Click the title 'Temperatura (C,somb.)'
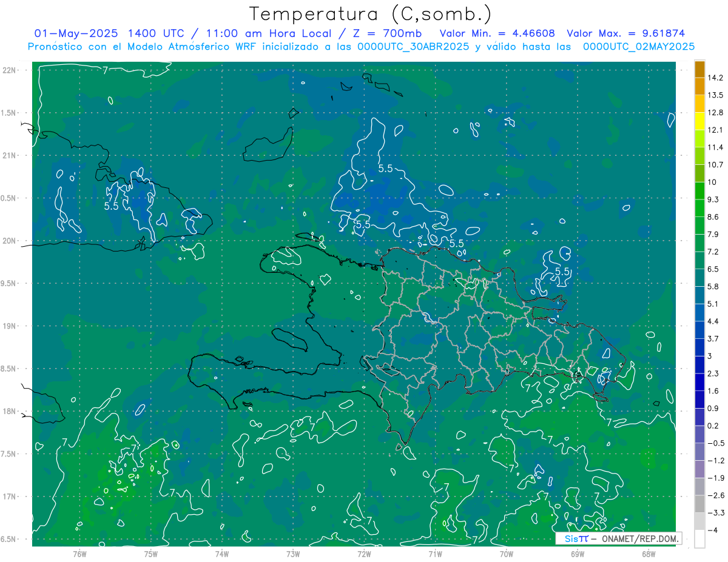Viewport: 728px width, 562px height. tap(370, 13)
